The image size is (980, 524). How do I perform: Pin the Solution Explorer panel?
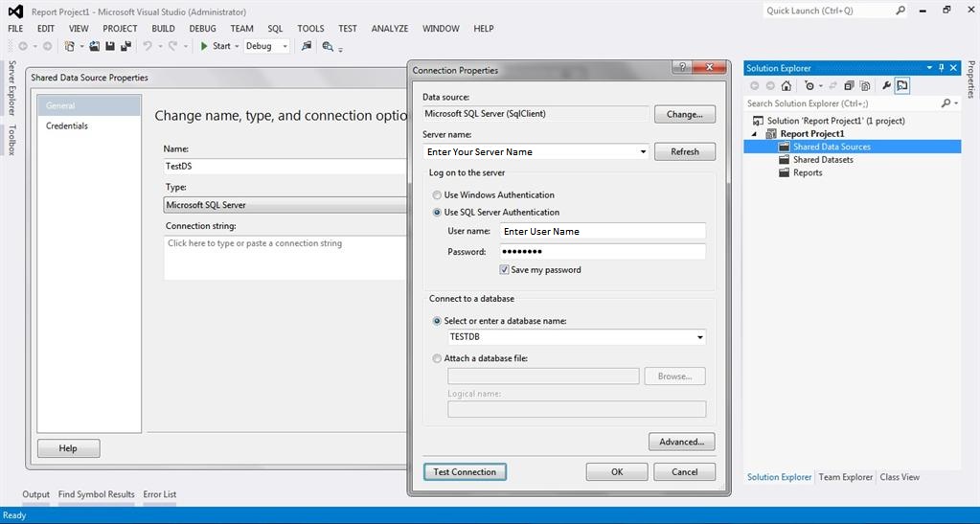point(942,67)
